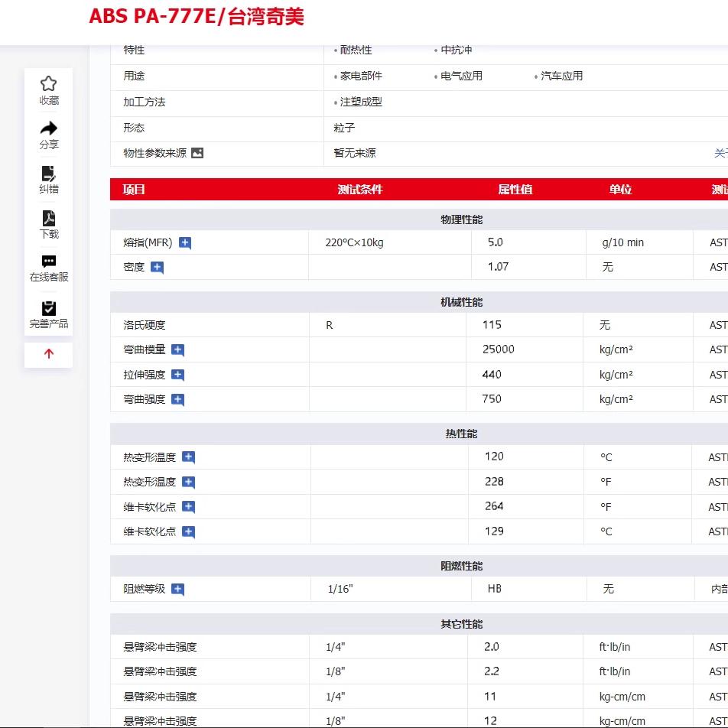Image resolution: width=728 pixels, height=728 pixels.
Task: Expand plus icon next to 弯曲强度
Action: pyautogui.click(x=178, y=399)
